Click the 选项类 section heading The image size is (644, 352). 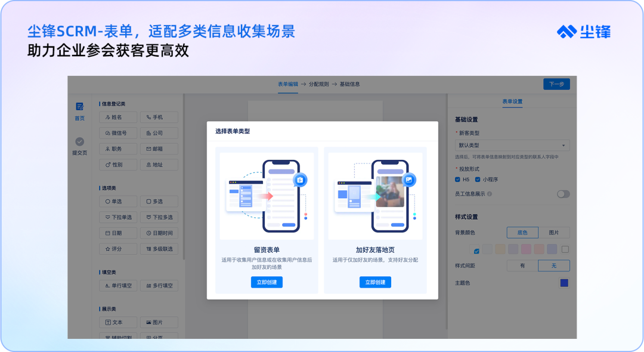(109, 188)
